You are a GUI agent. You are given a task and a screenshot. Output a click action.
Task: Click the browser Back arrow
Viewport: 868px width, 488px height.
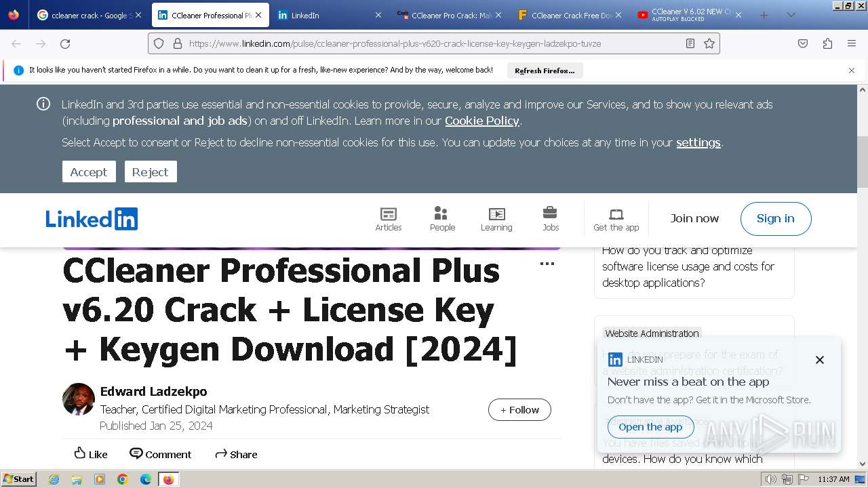(x=16, y=43)
